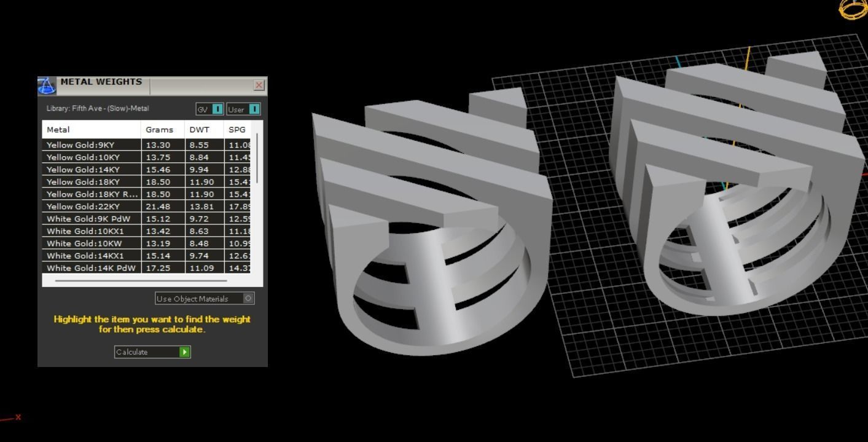Select the White Gold:14KX1 row

point(147,256)
